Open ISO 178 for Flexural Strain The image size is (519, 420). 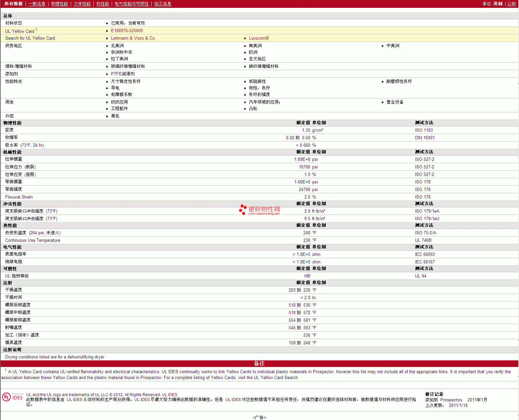tap(423, 197)
